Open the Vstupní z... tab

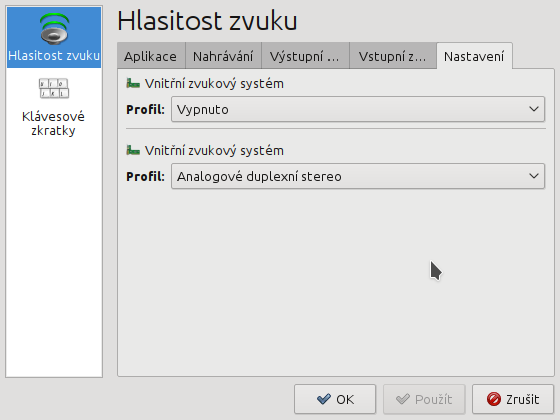click(392, 56)
